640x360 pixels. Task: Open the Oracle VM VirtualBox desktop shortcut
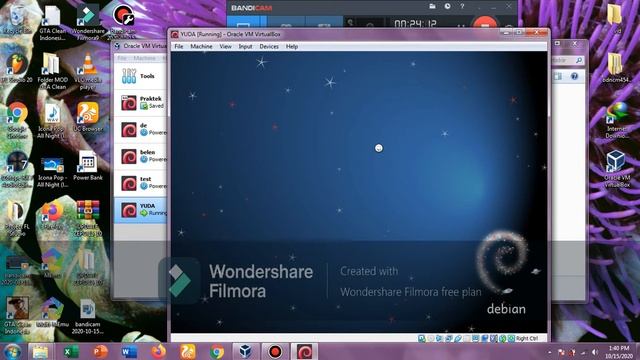click(616, 168)
